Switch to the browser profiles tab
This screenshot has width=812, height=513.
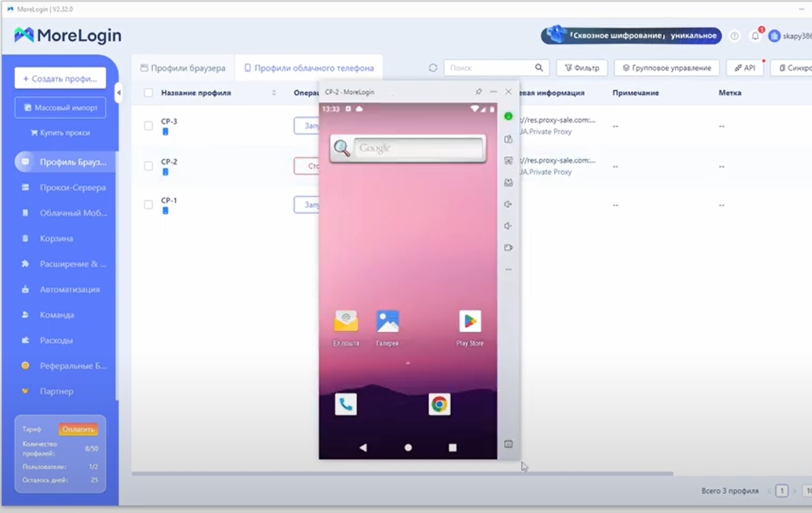pyautogui.click(x=183, y=68)
